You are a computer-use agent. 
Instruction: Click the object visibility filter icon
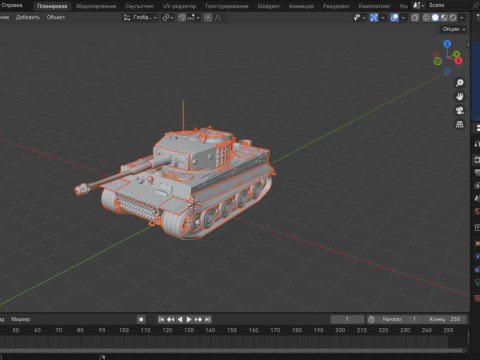[x=357, y=17]
